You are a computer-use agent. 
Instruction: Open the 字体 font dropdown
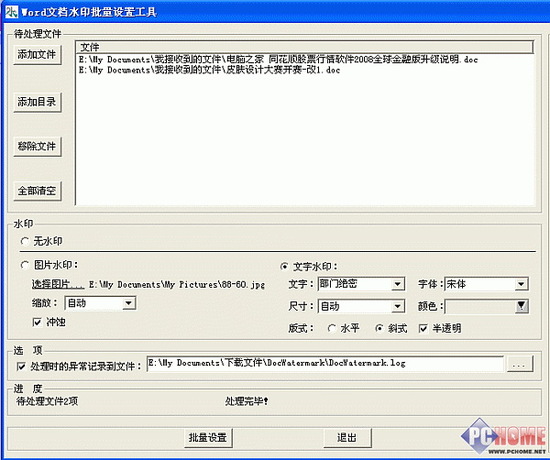click(x=521, y=284)
